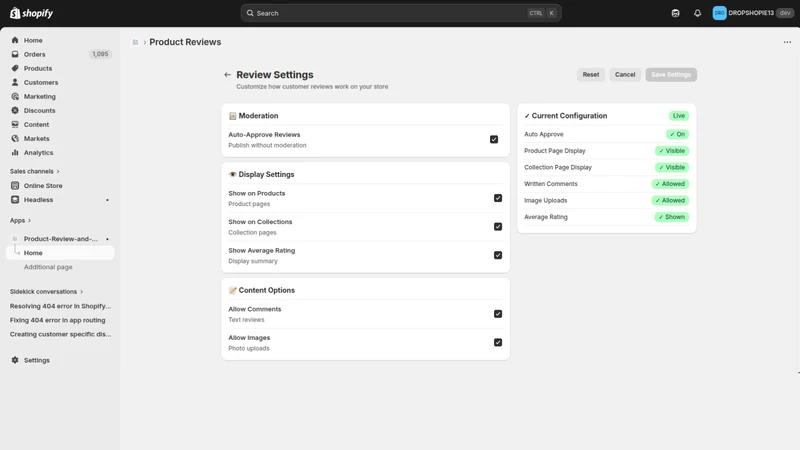Click the Moderation section heading
This screenshot has width=800, height=450.
point(258,116)
